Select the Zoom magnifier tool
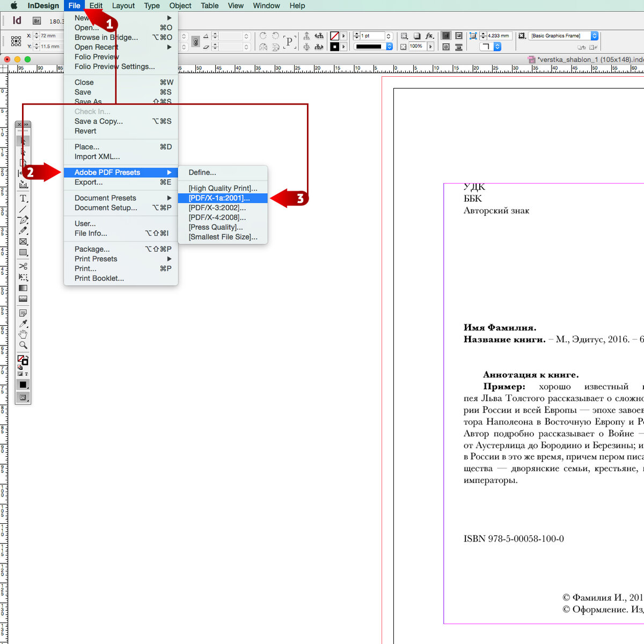Viewport: 644px width, 644px height. [x=23, y=345]
